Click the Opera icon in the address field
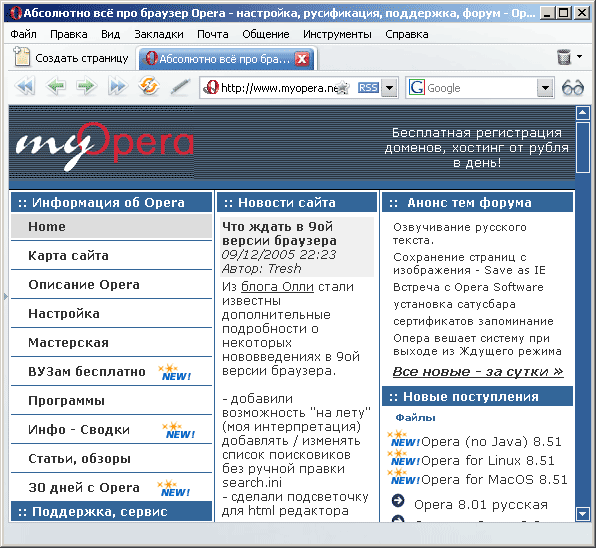This screenshot has width=596, height=548. click(211, 87)
